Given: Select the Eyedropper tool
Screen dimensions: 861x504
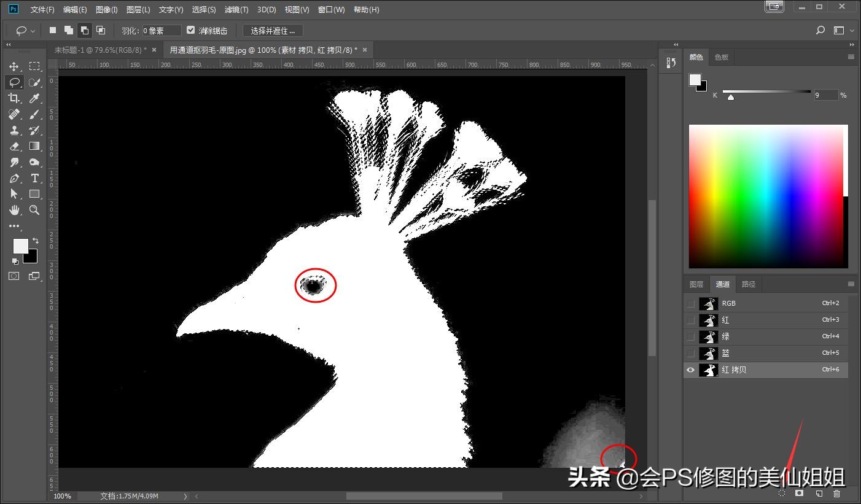Looking at the screenshot, I should pyautogui.click(x=34, y=98).
